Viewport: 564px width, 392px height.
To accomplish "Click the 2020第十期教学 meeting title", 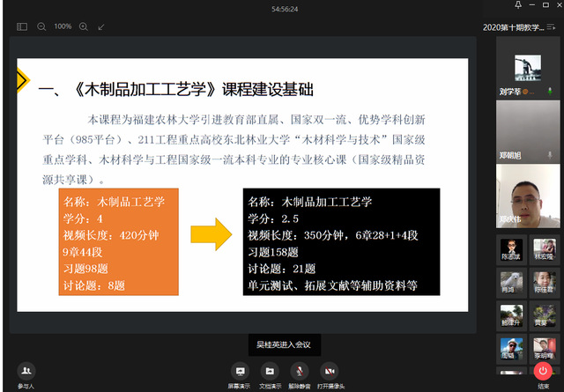I will tap(513, 27).
